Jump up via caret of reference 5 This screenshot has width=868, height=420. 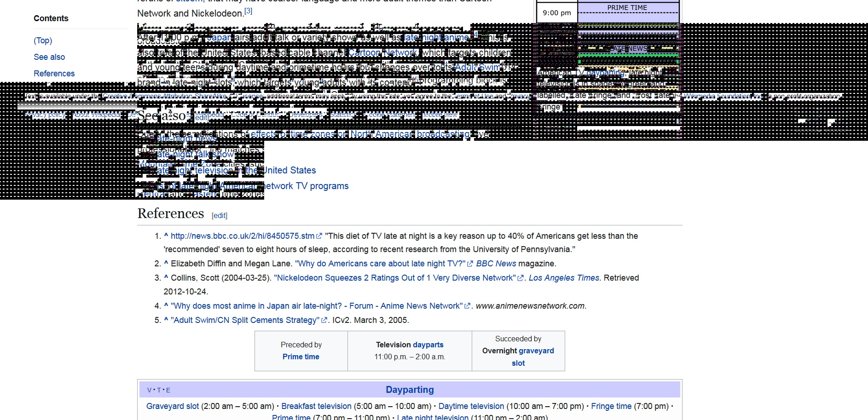166,320
